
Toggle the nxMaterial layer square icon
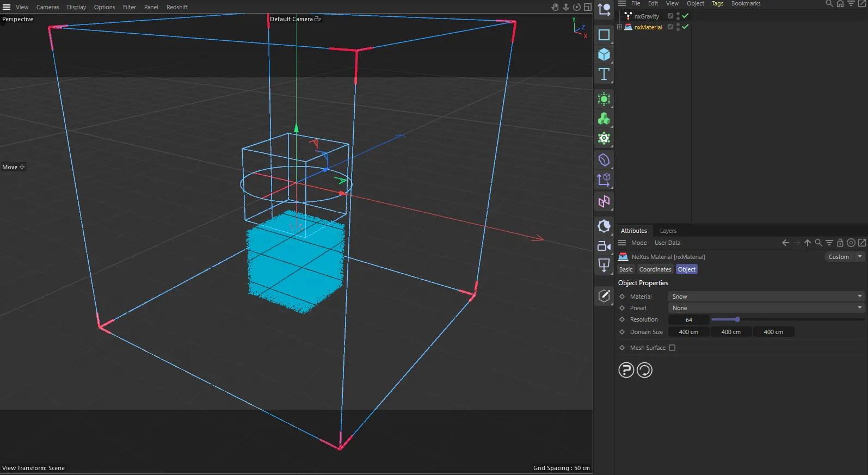point(670,27)
